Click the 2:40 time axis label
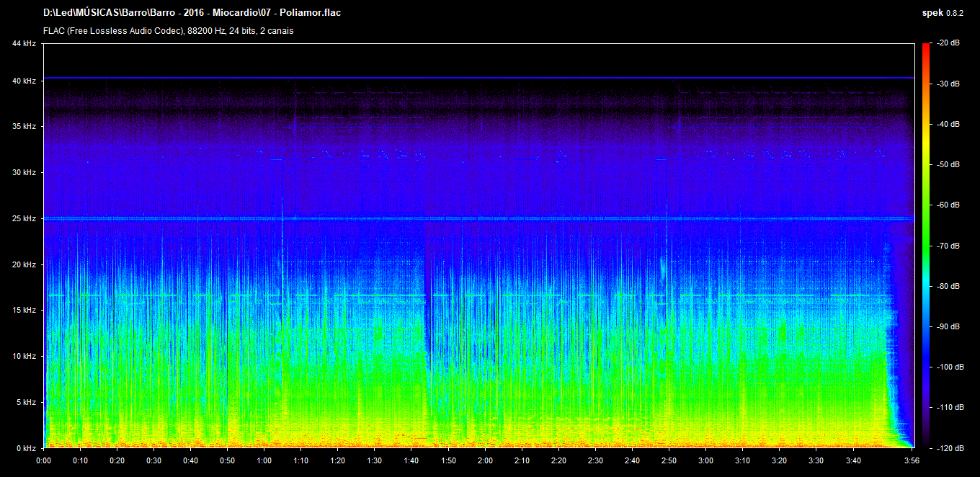 pos(632,460)
